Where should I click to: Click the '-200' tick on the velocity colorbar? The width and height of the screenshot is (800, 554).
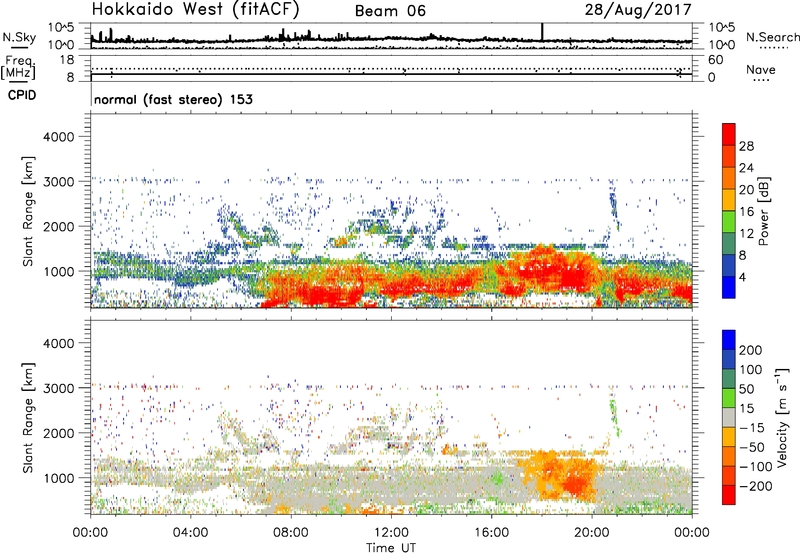(x=756, y=486)
